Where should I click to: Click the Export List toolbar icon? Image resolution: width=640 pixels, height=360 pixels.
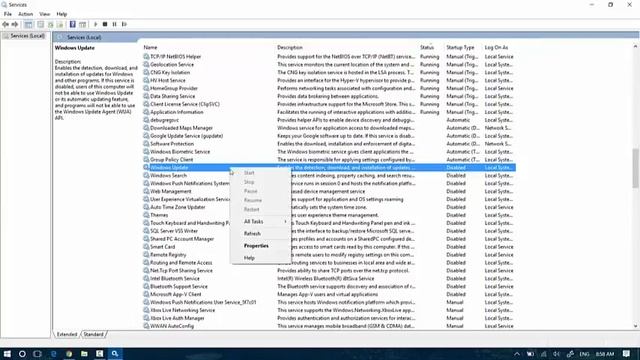click(60, 24)
